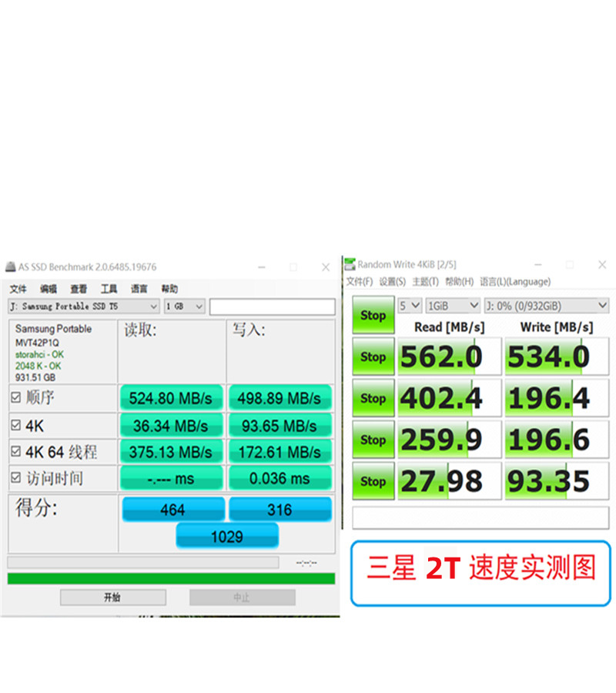This screenshot has height=693, width=616.
Task: Click the top Stop all-tests button
Action: pyautogui.click(x=373, y=315)
